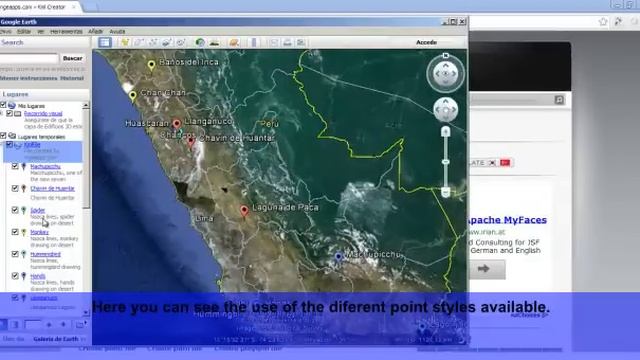The width and height of the screenshot is (640, 360).
Task: Select the Add Path tool
Action: pyautogui.click(x=153, y=42)
